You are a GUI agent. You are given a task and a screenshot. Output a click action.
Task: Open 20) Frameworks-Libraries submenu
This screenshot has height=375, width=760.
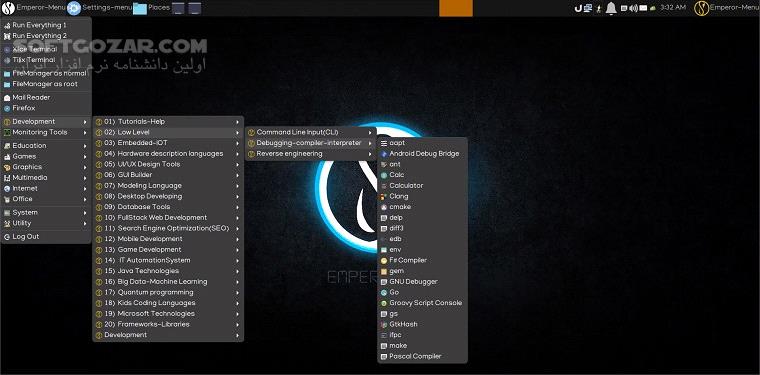(x=168, y=324)
